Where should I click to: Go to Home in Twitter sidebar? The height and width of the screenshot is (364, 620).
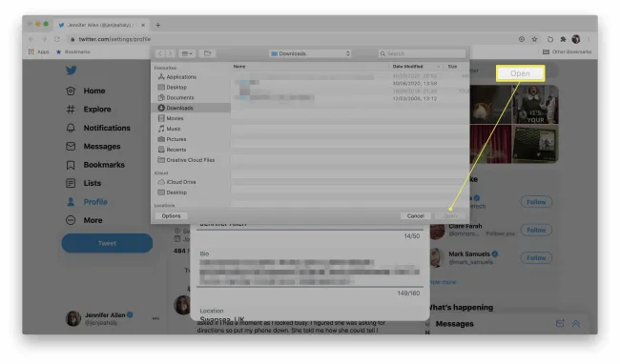86,91
